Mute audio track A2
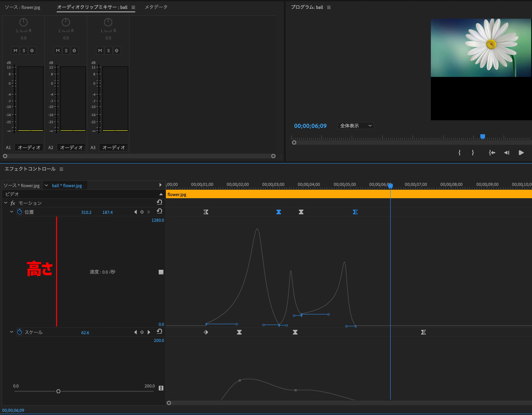 tap(58, 50)
